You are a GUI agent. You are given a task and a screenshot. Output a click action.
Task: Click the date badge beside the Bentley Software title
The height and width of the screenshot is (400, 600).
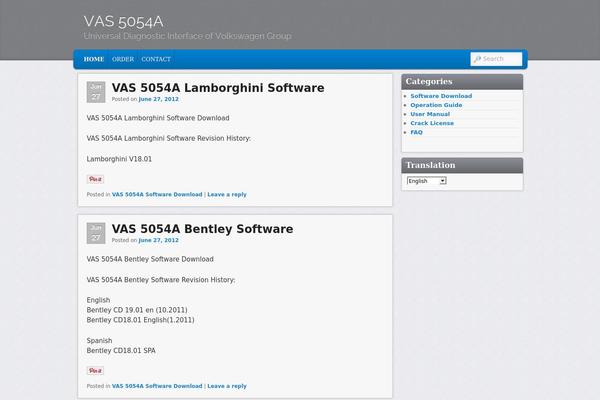tap(96, 233)
